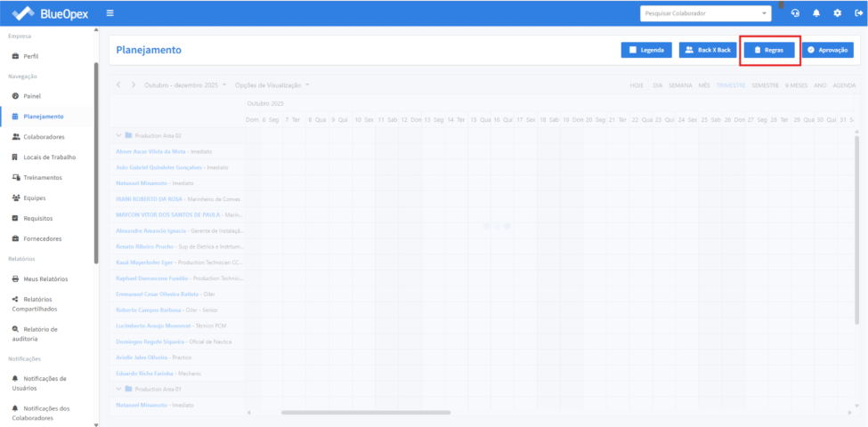The image size is (868, 427).
Task: Click the Notificações de Usuários bell icon
Action: [x=15, y=379]
